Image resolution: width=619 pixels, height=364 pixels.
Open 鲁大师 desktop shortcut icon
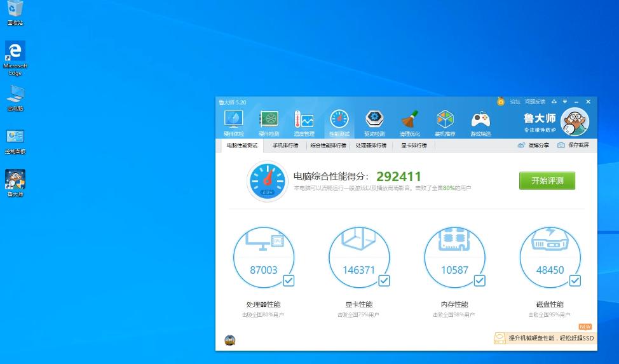point(15,183)
